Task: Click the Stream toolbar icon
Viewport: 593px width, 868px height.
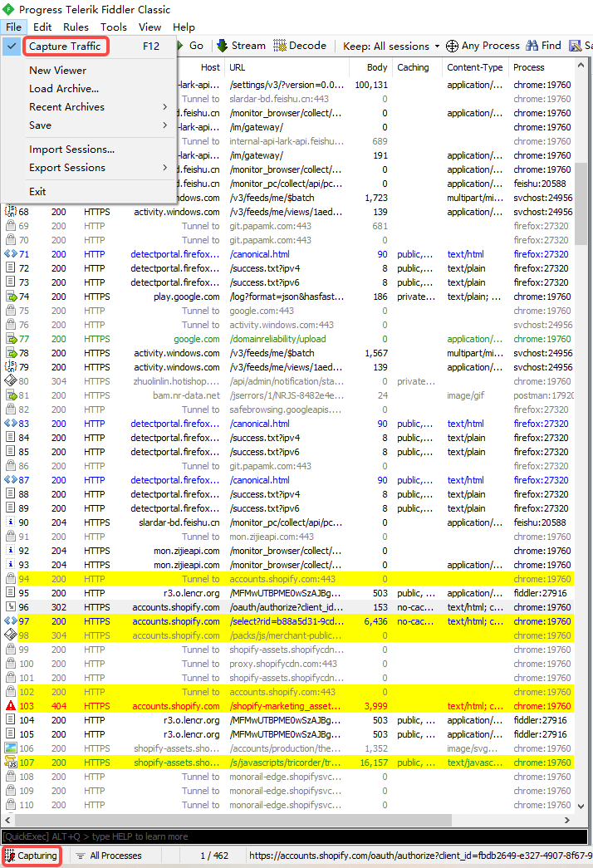Action: click(x=223, y=46)
